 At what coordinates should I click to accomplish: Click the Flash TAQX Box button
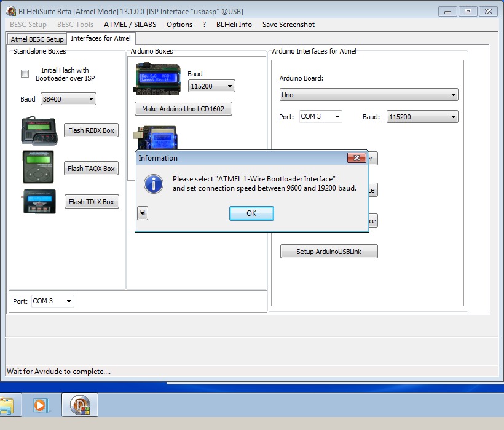(92, 168)
